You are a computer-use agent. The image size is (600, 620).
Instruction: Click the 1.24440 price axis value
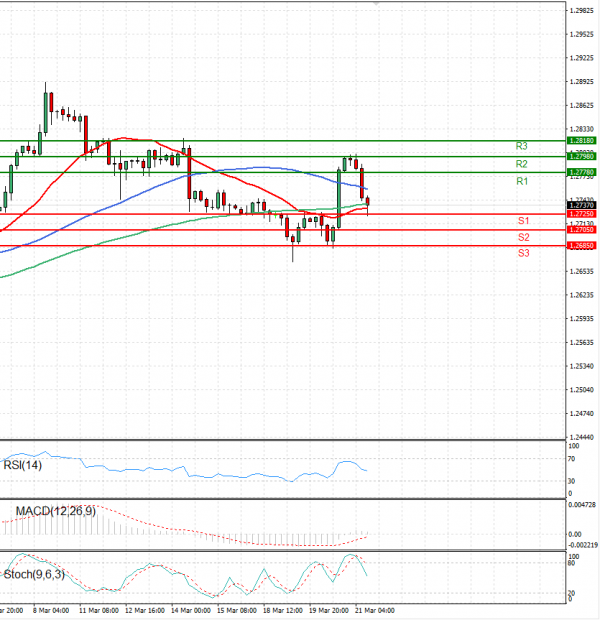pyautogui.click(x=581, y=437)
